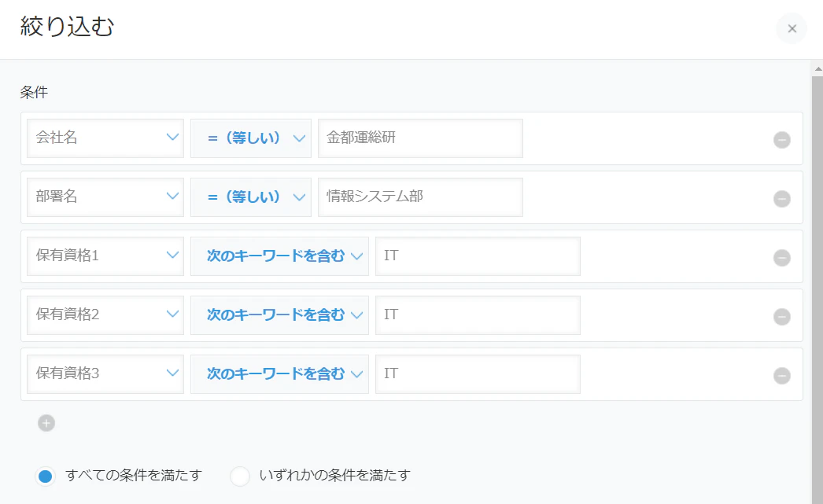Select いずれかの条件を満たす radio option

(x=240, y=476)
